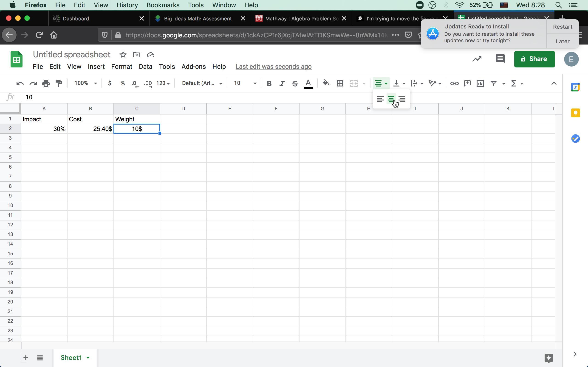This screenshot has width=588, height=367.
Task: Open Google Keep from side panel
Action: [575, 113]
